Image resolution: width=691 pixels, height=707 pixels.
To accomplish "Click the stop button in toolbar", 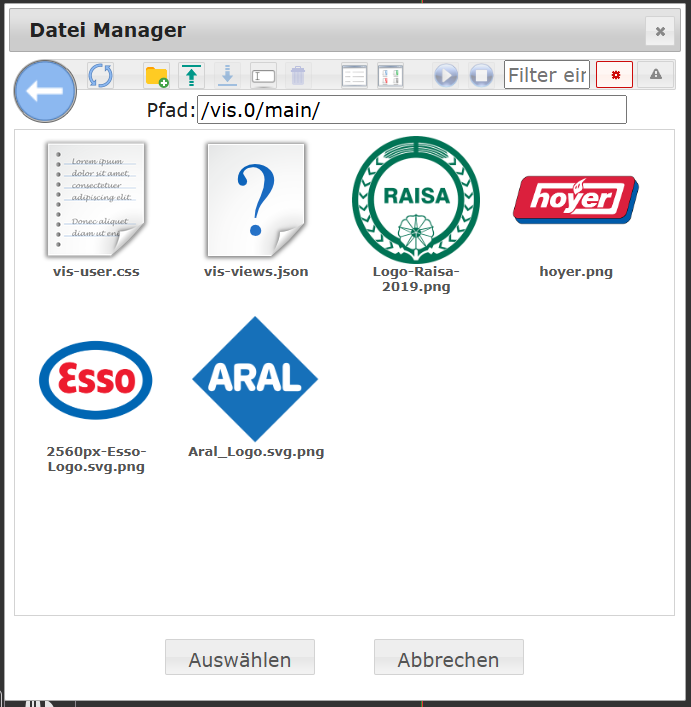I will 481,75.
